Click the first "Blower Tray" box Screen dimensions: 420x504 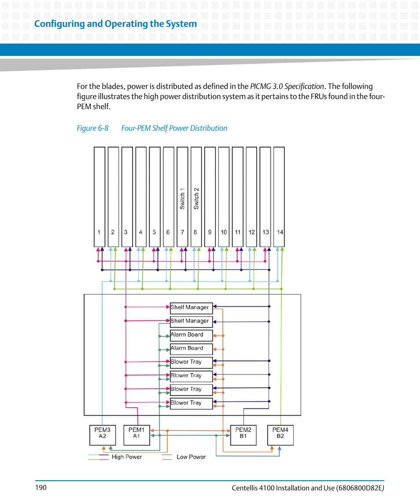[192, 363]
